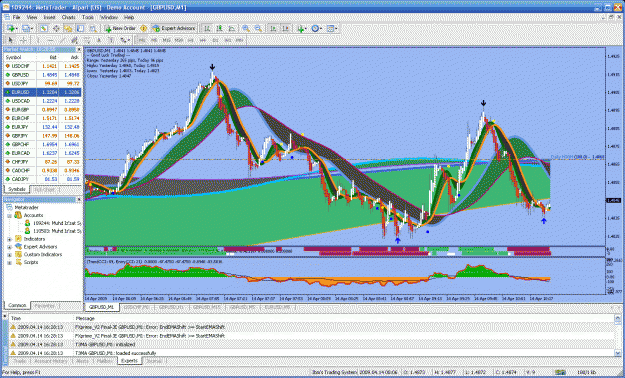Select the Favorites tab in Navigator
The width and height of the screenshot is (625, 378).
point(46,305)
